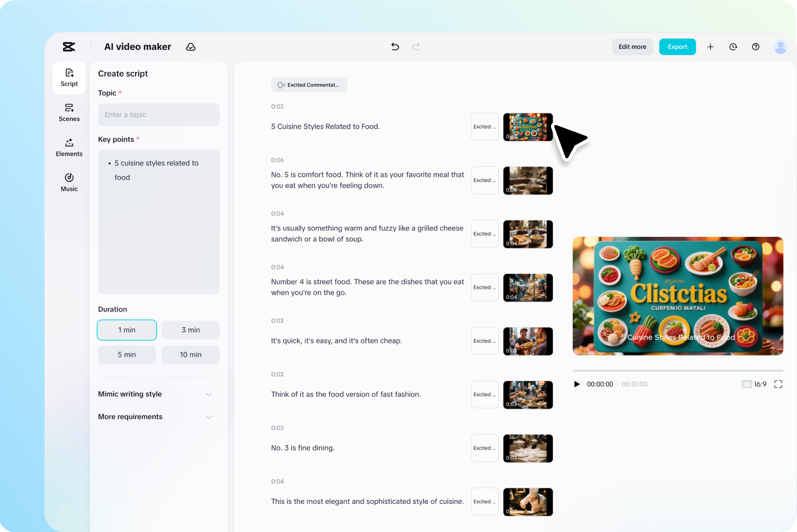Open the Elements panel
Image resolution: width=797 pixels, height=532 pixels.
pyautogui.click(x=69, y=147)
